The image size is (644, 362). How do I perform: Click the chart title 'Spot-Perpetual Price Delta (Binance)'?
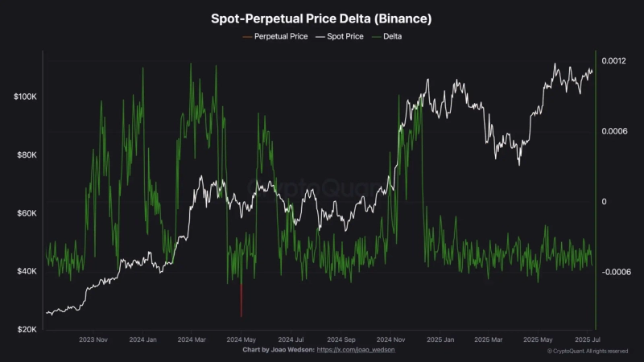click(x=321, y=18)
